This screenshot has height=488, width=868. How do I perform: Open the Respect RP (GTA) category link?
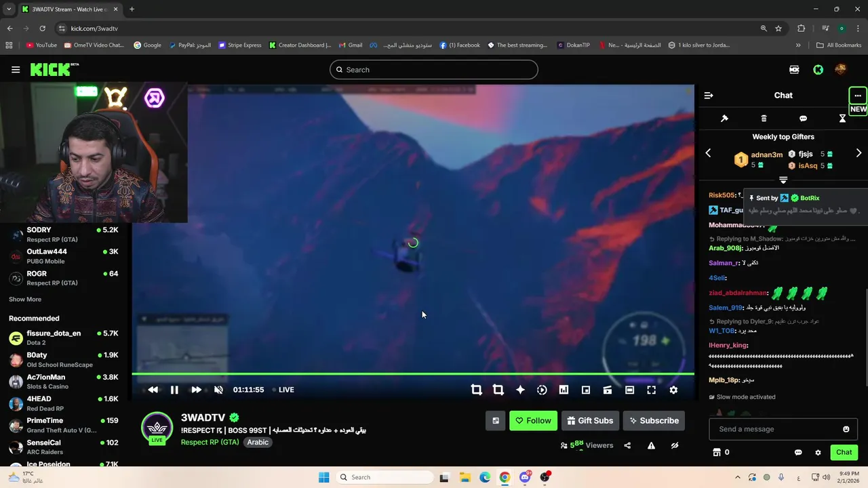(210, 442)
